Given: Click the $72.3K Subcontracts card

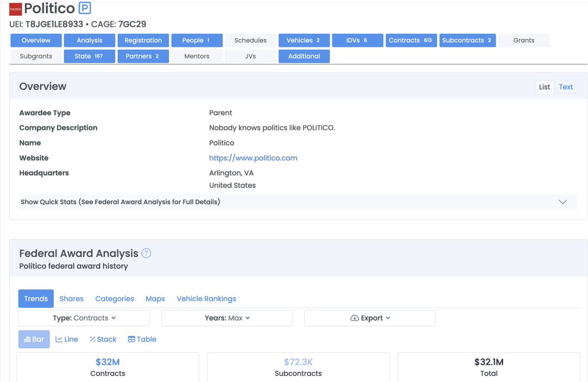Looking at the screenshot, I should pos(298,367).
